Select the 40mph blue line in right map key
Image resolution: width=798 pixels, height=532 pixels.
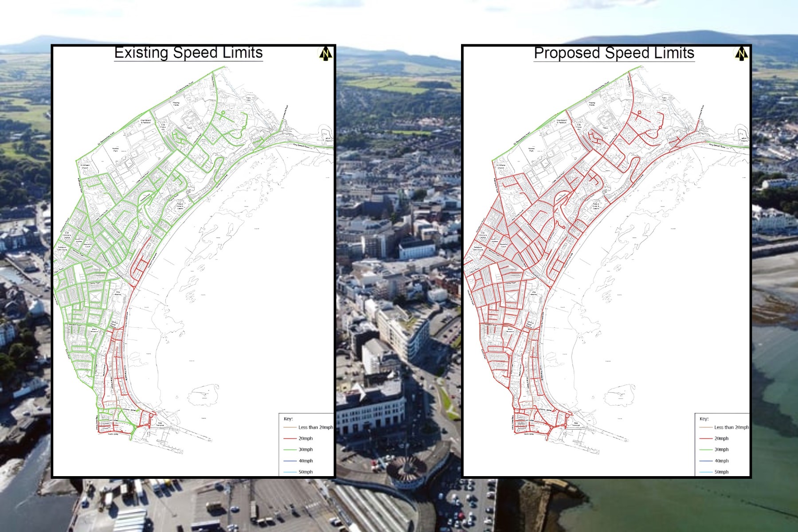coord(706,461)
